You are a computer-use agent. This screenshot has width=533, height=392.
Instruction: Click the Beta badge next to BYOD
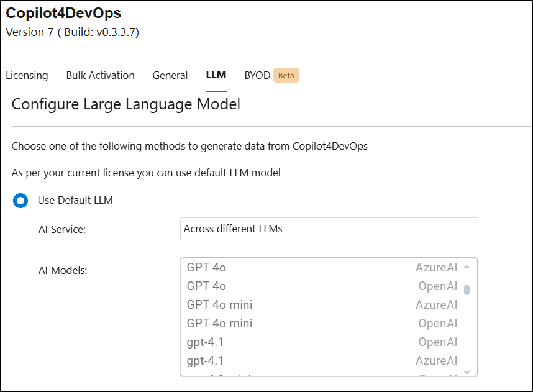pos(286,76)
